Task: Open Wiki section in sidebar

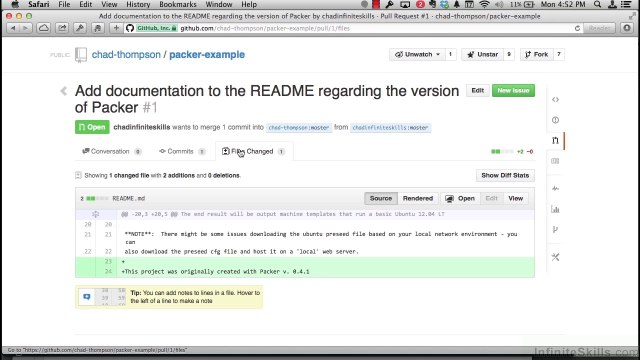Action: (555, 161)
